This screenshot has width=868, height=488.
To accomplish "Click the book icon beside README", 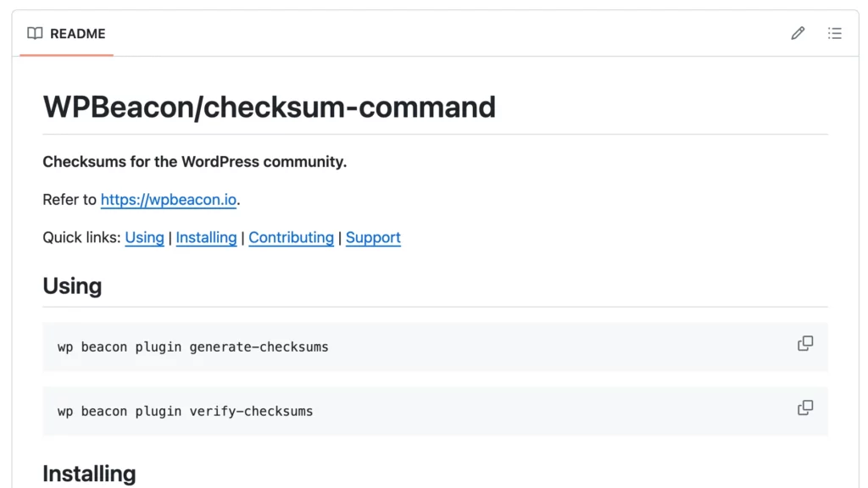I will click(x=35, y=34).
